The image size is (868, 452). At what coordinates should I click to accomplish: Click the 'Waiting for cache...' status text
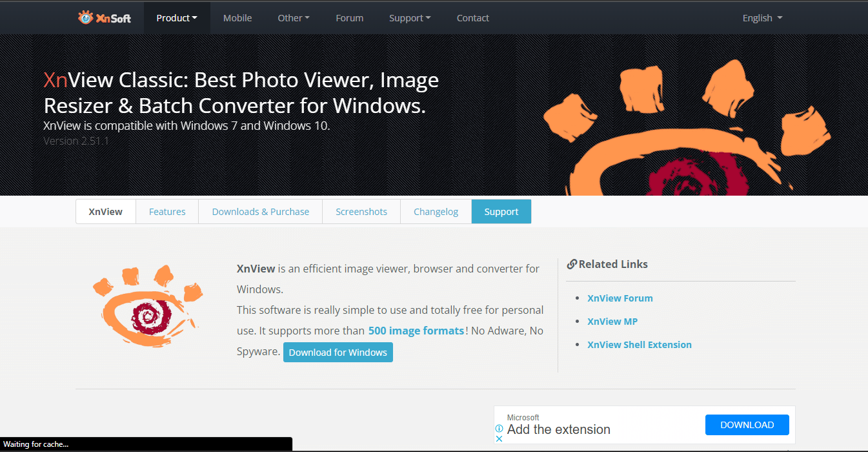[x=36, y=444]
